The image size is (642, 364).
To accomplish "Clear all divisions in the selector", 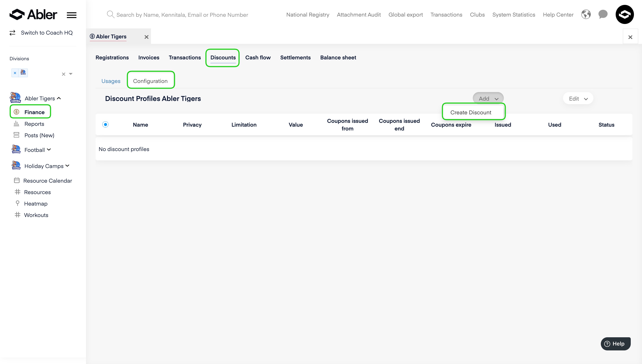I will click(x=63, y=74).
